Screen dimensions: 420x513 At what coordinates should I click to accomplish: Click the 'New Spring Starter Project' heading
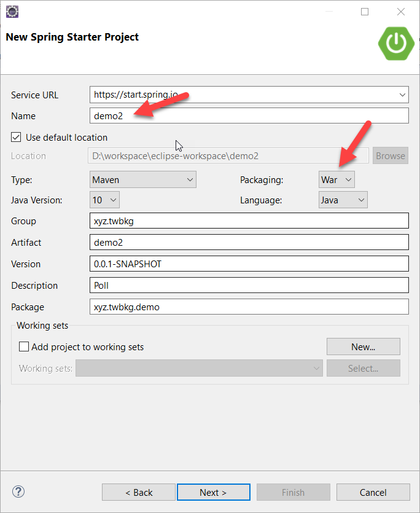point(72,37)
